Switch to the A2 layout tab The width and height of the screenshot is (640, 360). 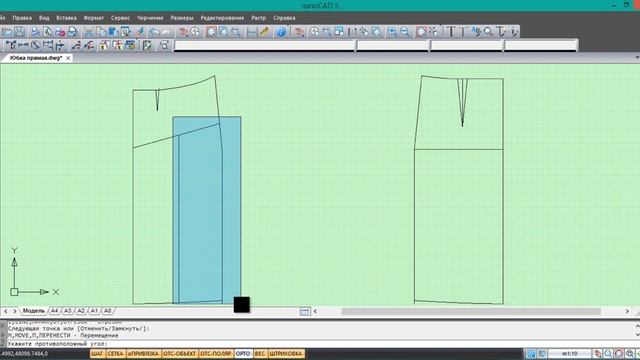click(x=81, y=311)
